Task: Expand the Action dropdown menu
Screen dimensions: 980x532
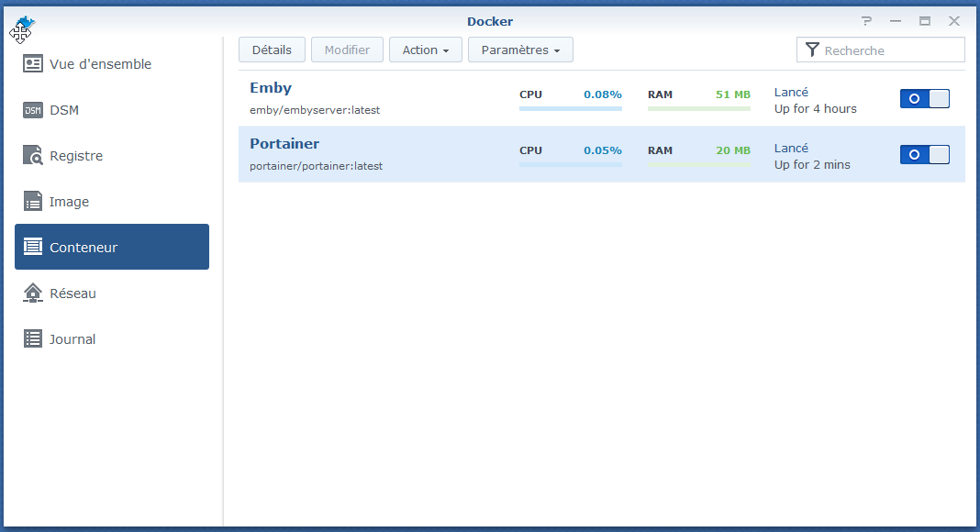Action: coord(426,50)
